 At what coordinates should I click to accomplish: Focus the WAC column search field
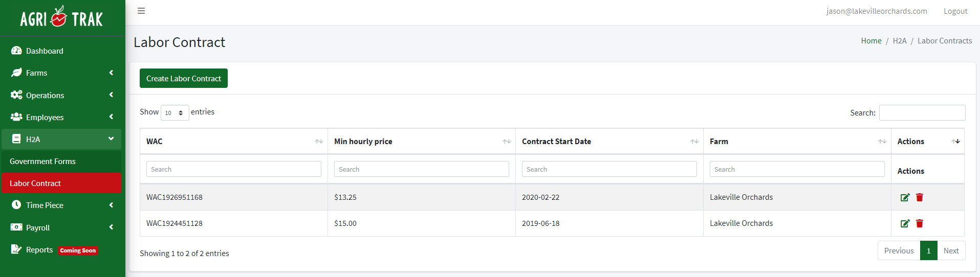point(234,169)
